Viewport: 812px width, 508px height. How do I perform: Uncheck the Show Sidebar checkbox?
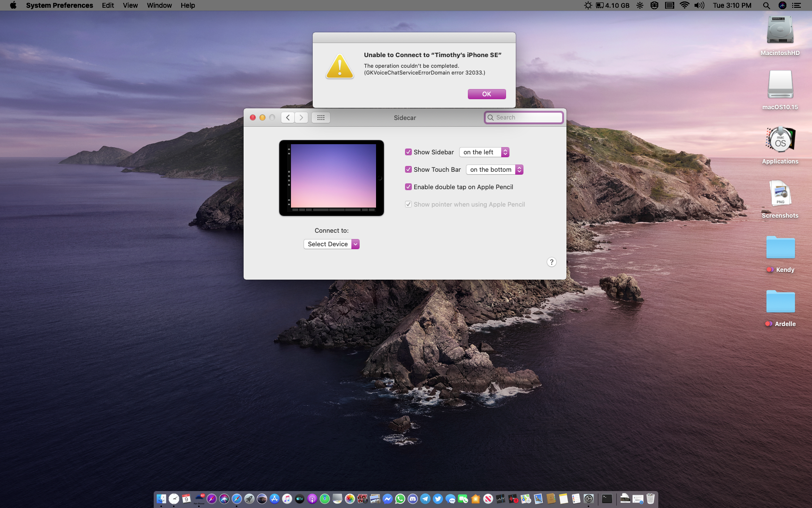(x=408, y=152)
